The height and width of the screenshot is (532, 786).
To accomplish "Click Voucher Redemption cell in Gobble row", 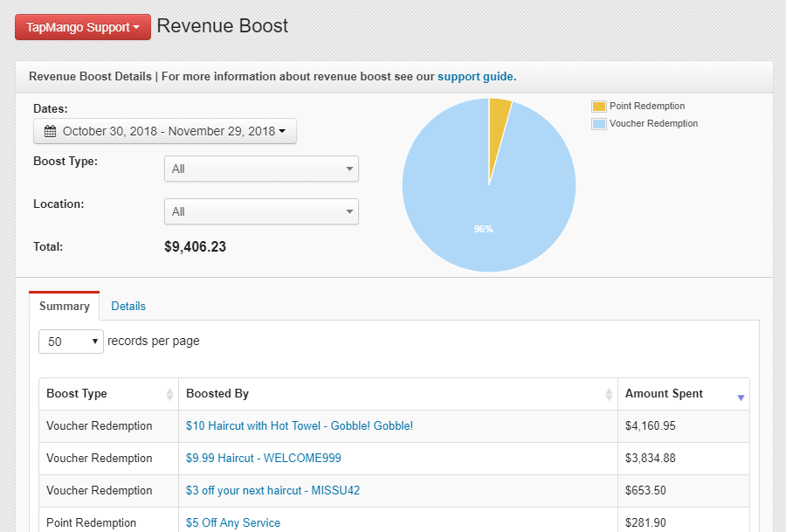I will tap(109, 426).
